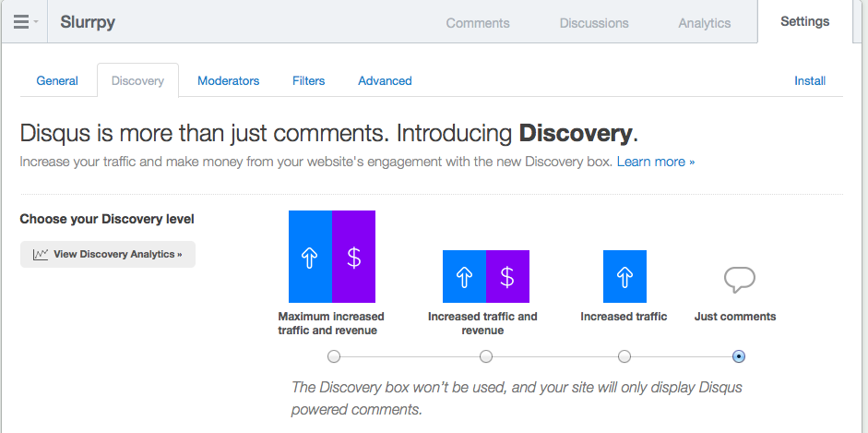Screen dimensions: 868x433
Task: Switch to the Filters tab
Action: pyautogui.click(x=308, y=81)
